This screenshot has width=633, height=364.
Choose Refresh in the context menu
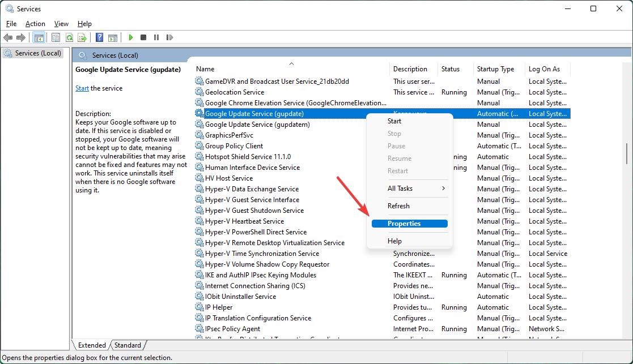coord(410,206)
